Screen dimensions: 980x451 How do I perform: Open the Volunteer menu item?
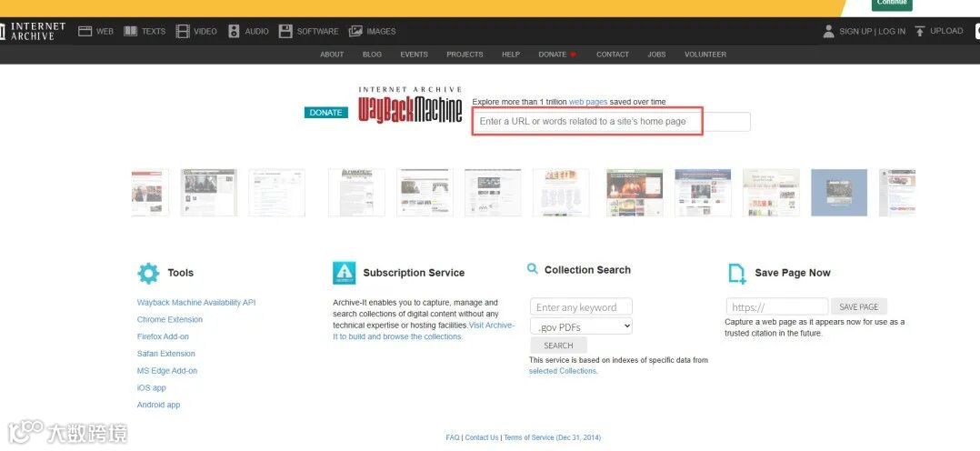(x=705, y=55)
